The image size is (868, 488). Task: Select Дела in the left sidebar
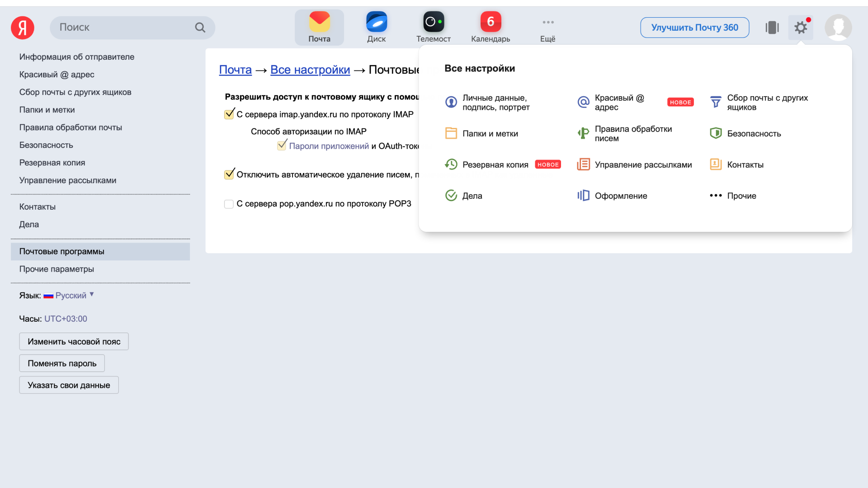[29, 225]
